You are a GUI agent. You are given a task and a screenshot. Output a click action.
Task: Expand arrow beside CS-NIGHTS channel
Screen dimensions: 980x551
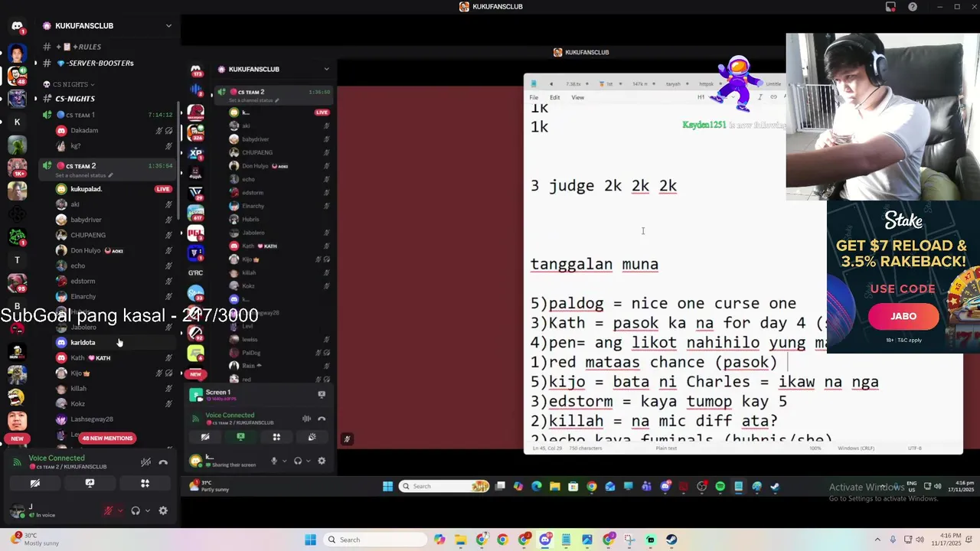pyautogui.click(x=35, y=99)
